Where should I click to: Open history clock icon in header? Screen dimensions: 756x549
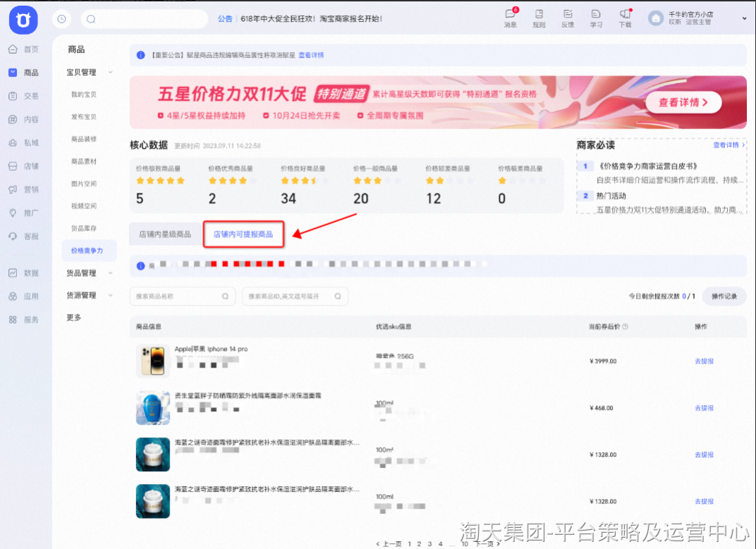(x=62, y=19)
